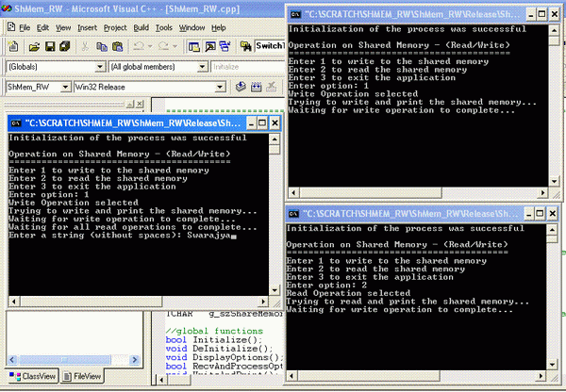Image resolution: width=566 pixels, height=392 pixels.
Task: Click the Switch1 find combo box
Action: (270, 46)
